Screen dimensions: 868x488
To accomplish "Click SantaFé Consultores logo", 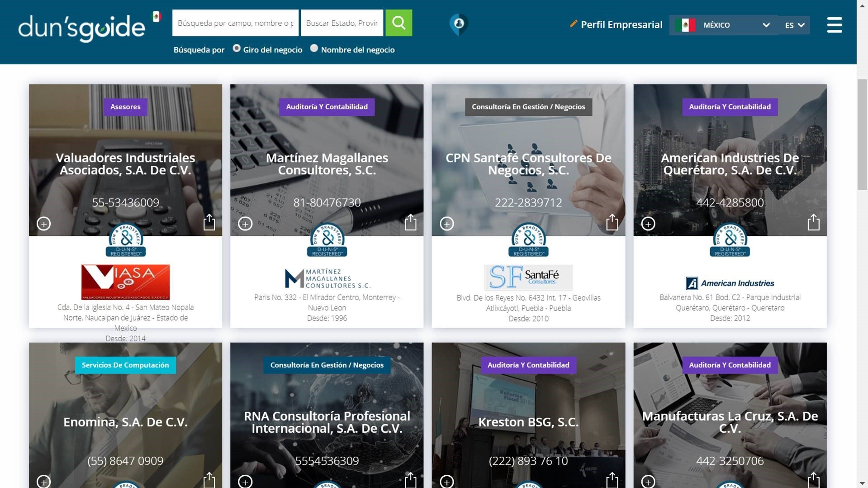I will pyautogui.click(x=528, y=277).
